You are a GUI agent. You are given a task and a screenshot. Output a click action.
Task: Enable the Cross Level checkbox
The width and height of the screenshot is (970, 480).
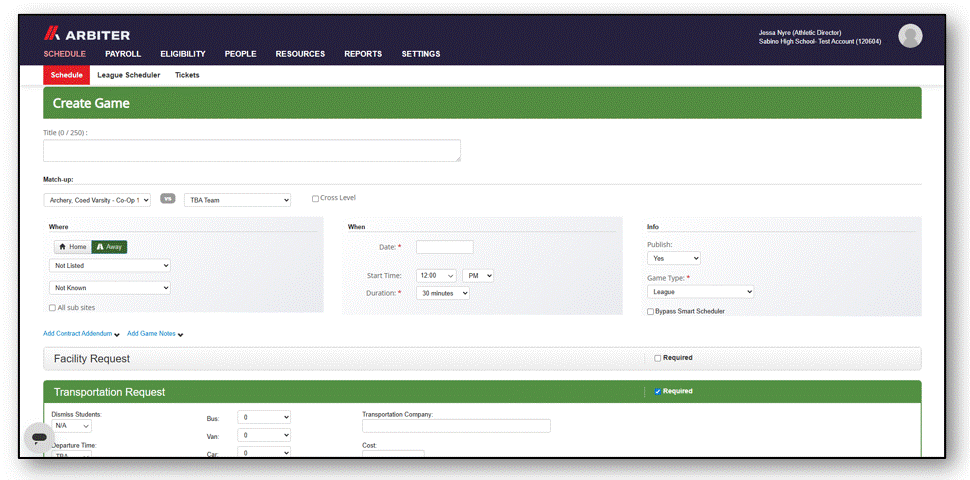click(x=315, y=199)
